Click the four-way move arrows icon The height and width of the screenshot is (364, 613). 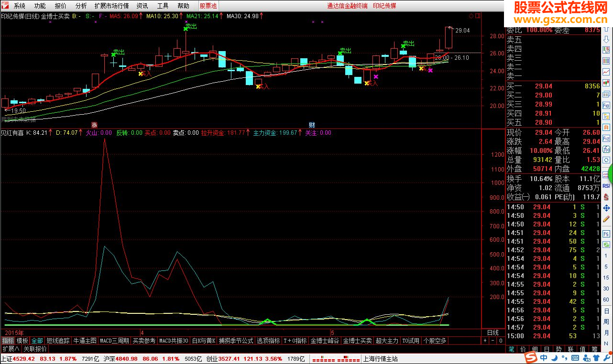(606, 208)
